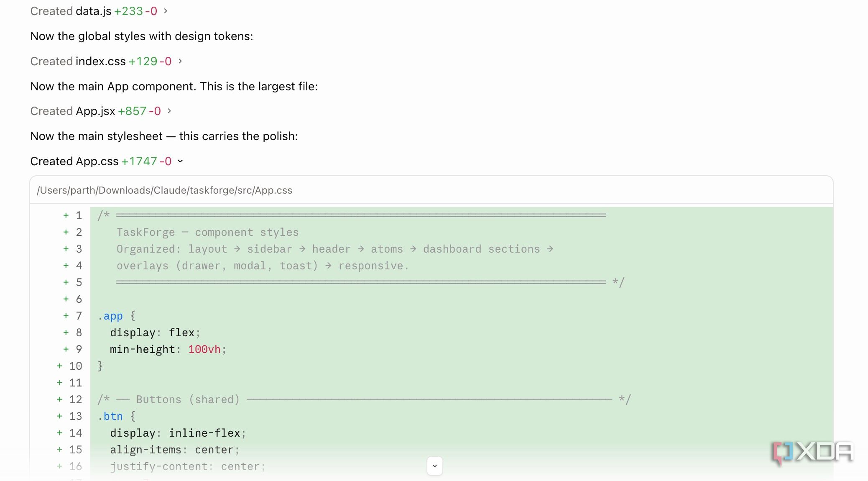Click the plus marker on line 1

[66, 215]
